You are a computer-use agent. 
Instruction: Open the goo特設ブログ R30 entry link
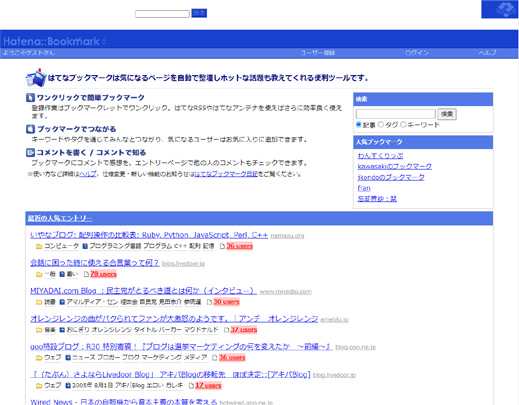[x=181, y=347]
